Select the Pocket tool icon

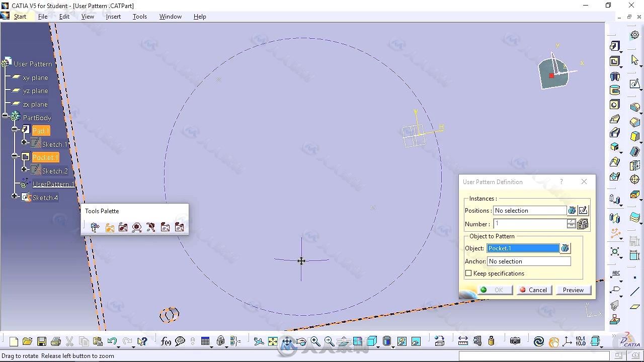point(614,61)
